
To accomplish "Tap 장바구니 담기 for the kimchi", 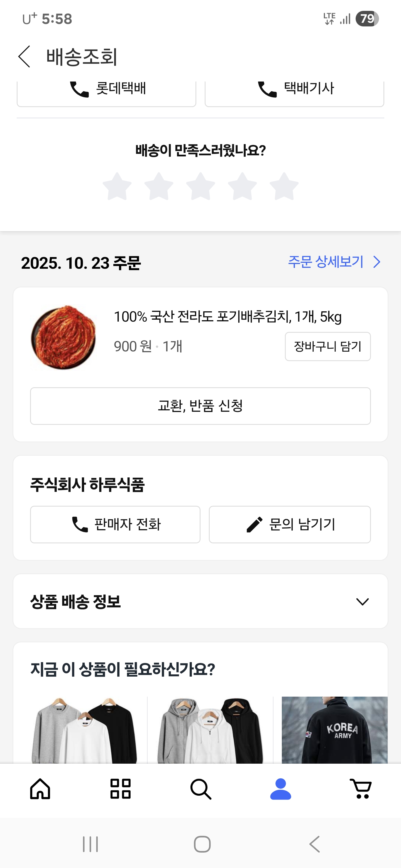I will (x=327, y=346).
